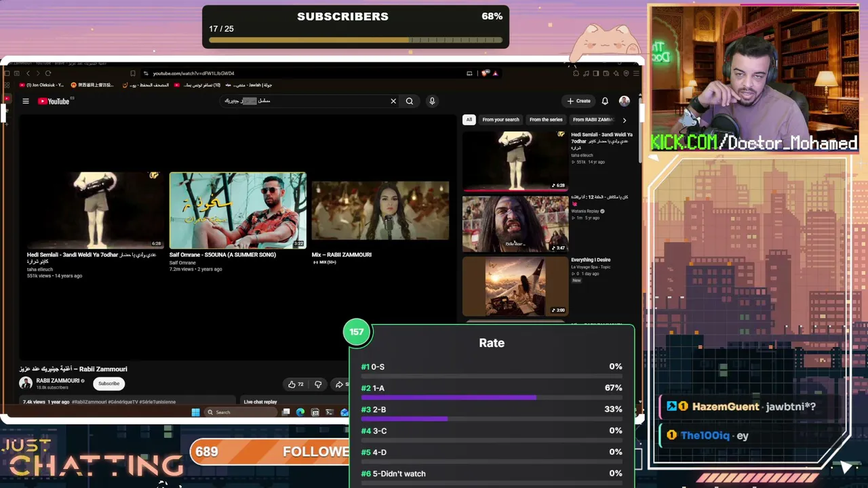This screenshot has height=488, width=868.
Task: Open the account avatar menu
Action: tap(625, 101)
